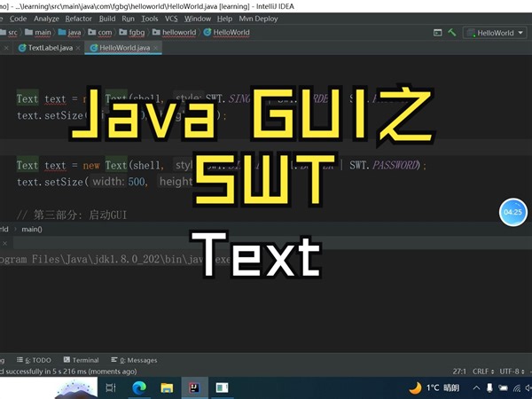The height and width of the screenshot is (399, 532).
Task: Open Microsoft Edge from the taskbar
Action: click(139, 387)
